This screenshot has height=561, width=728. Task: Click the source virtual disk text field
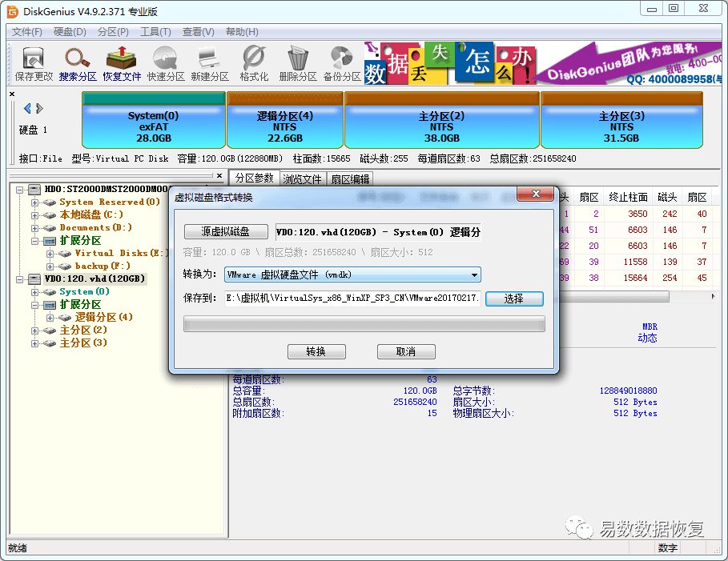pos(378,232)
